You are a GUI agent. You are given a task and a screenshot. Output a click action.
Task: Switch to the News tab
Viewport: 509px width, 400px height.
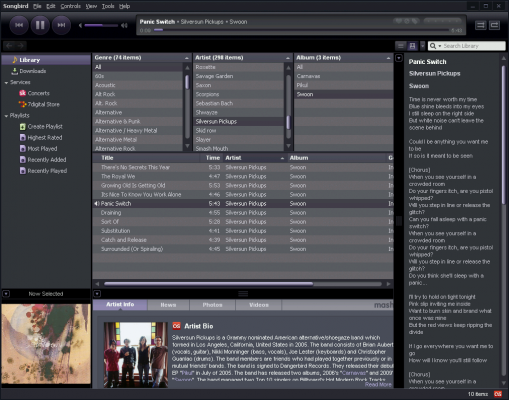[168, 305]
